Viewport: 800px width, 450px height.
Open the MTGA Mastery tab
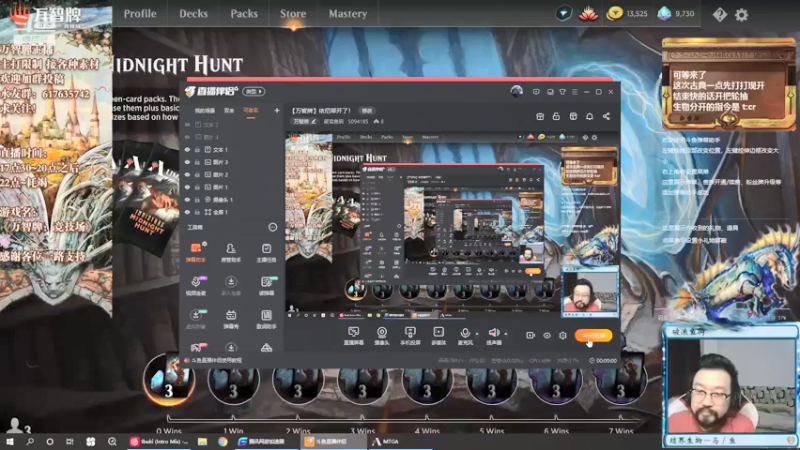348,14
